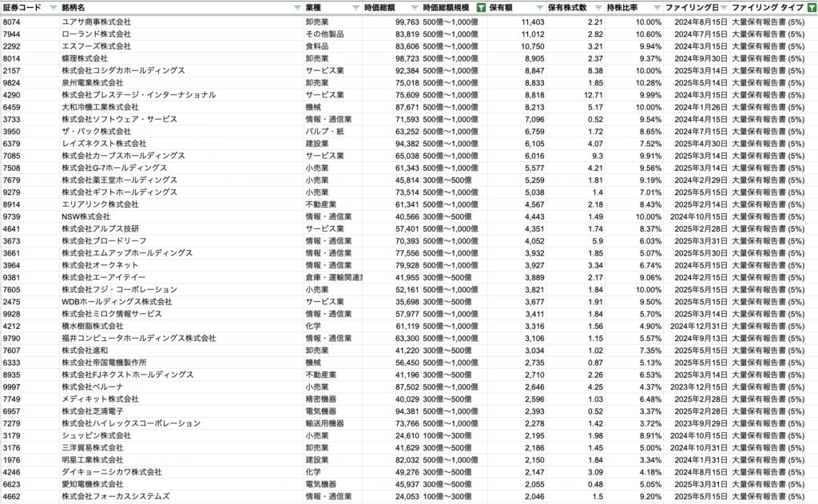This screenshot has height=504, width=818.
Task: Click the cell 愛知電機株式会社
Action: [181, 485]
